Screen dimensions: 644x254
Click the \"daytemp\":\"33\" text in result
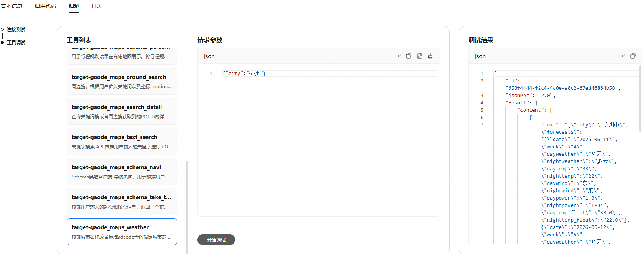tap(568, 168)
